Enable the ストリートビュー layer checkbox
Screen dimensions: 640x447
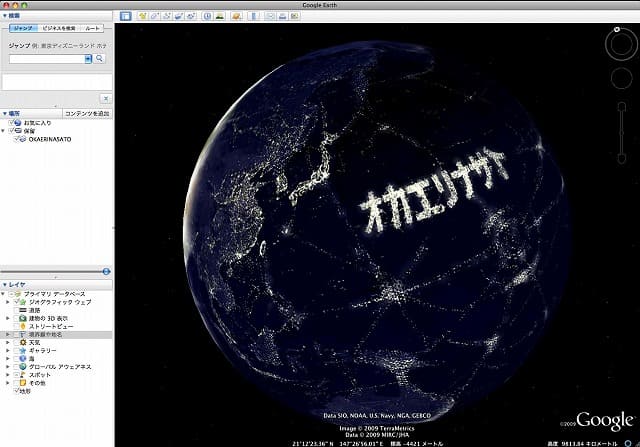[16, 326]
